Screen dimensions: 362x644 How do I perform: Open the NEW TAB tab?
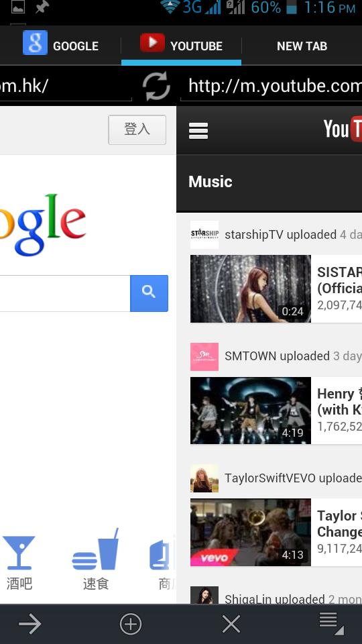302,45
